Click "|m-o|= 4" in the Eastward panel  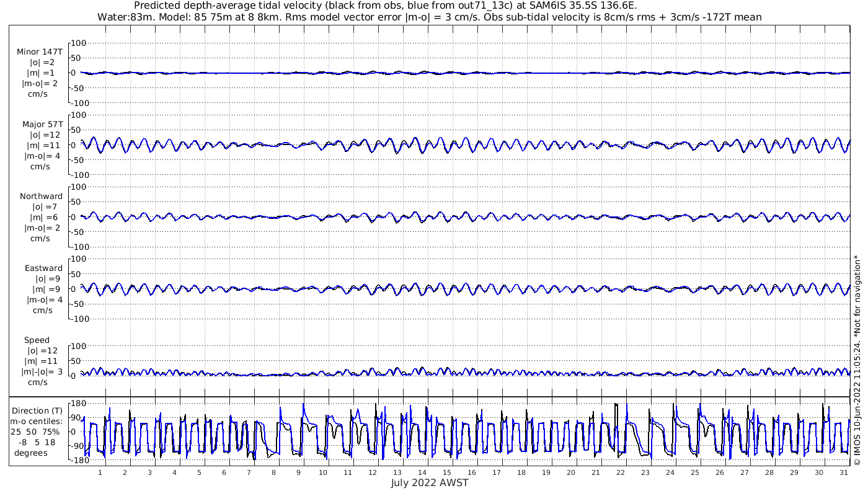click(x=45, y=299)
